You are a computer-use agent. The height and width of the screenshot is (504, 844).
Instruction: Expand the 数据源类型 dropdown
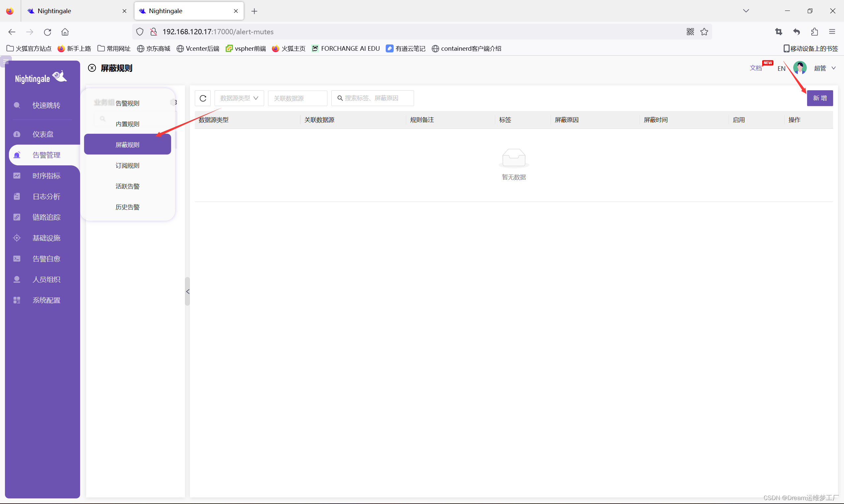coord(239,98)
